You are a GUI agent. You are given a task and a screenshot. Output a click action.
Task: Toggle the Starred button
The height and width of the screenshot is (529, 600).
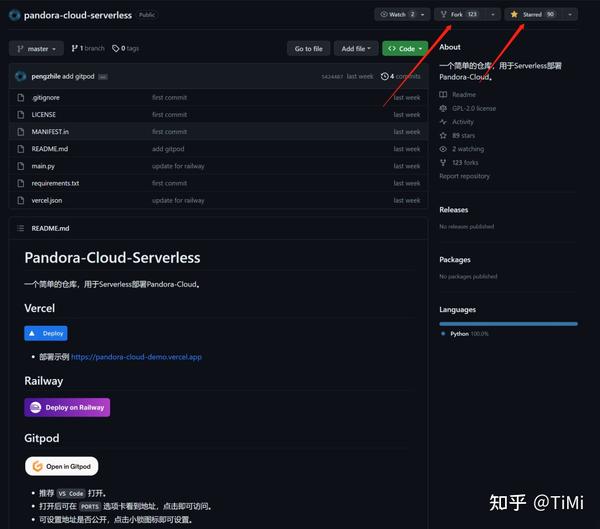[x=533, y=15]
